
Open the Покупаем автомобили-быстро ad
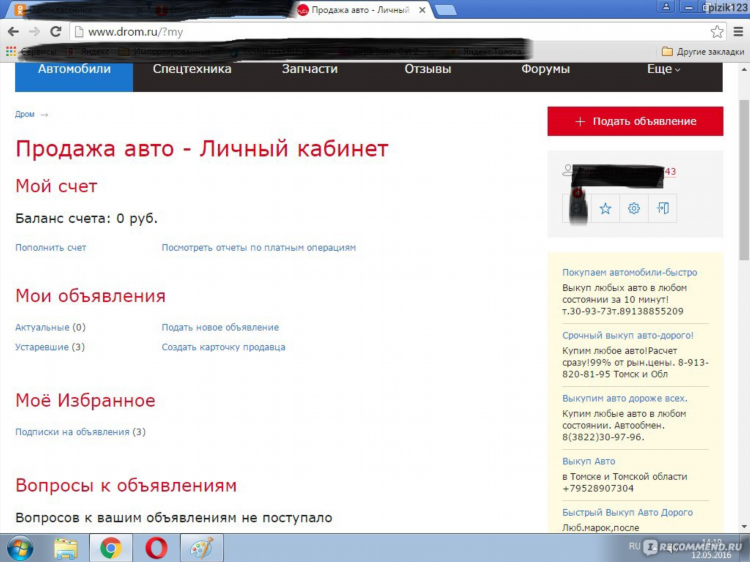click(629, 273)
